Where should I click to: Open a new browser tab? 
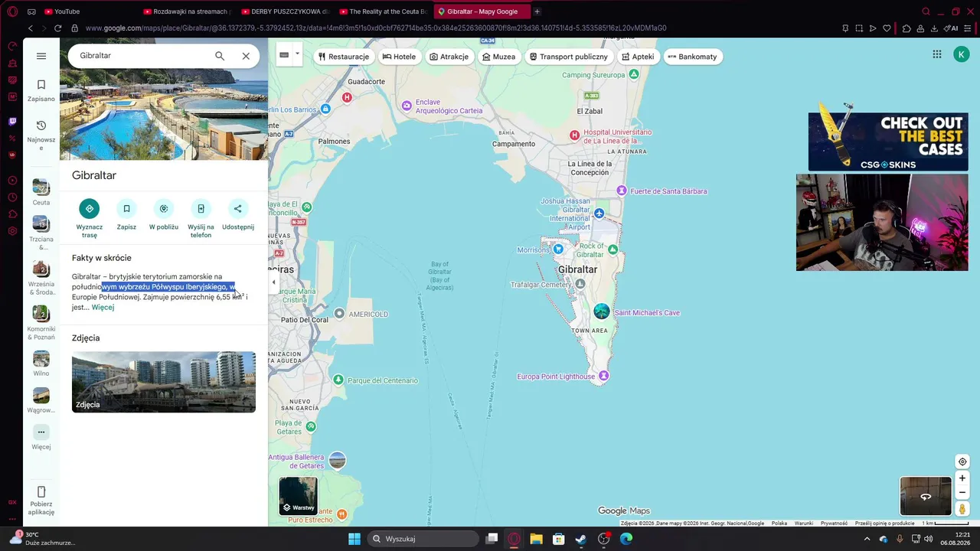tap(537, 11)
